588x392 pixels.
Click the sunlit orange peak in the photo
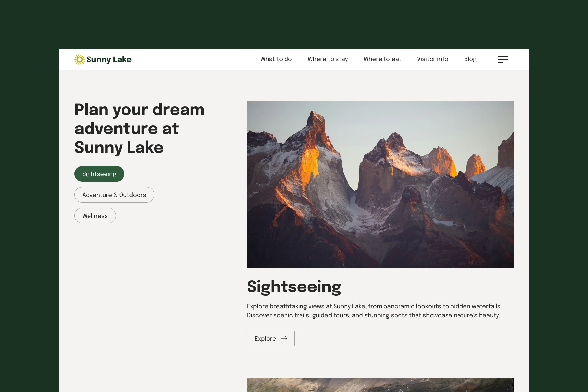coord(310,163)
